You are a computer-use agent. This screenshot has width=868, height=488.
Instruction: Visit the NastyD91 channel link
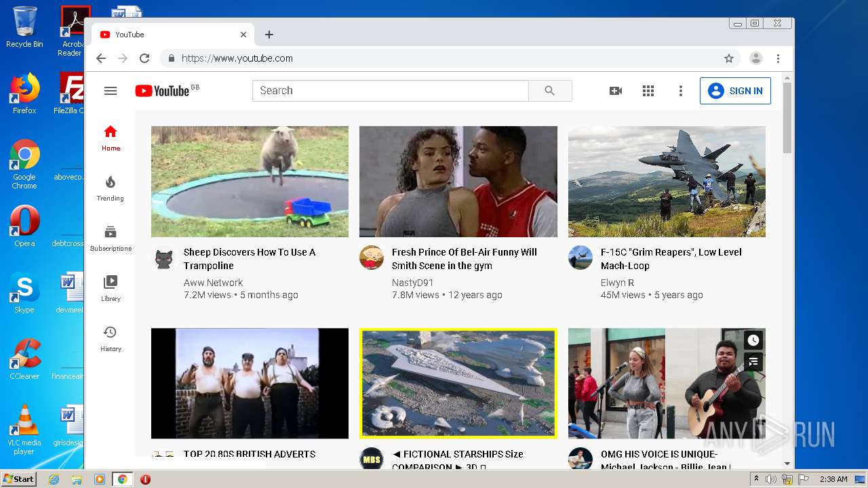[414, 283]
